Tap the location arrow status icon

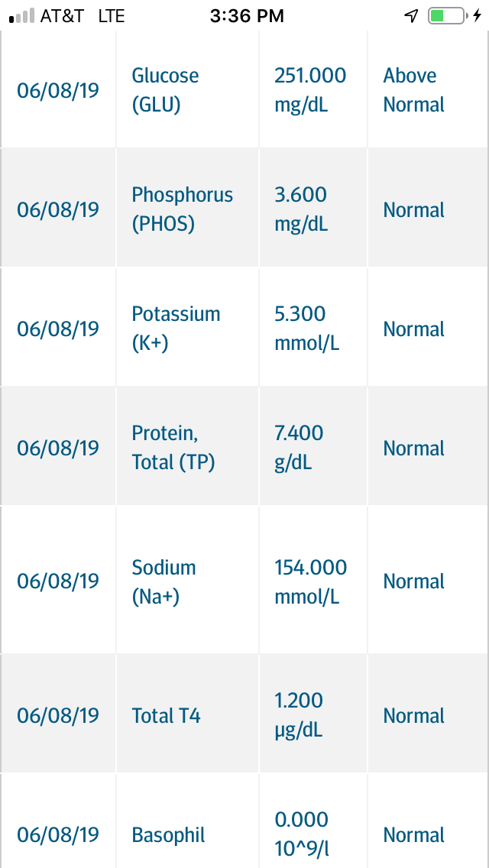(x=412, y=16)
